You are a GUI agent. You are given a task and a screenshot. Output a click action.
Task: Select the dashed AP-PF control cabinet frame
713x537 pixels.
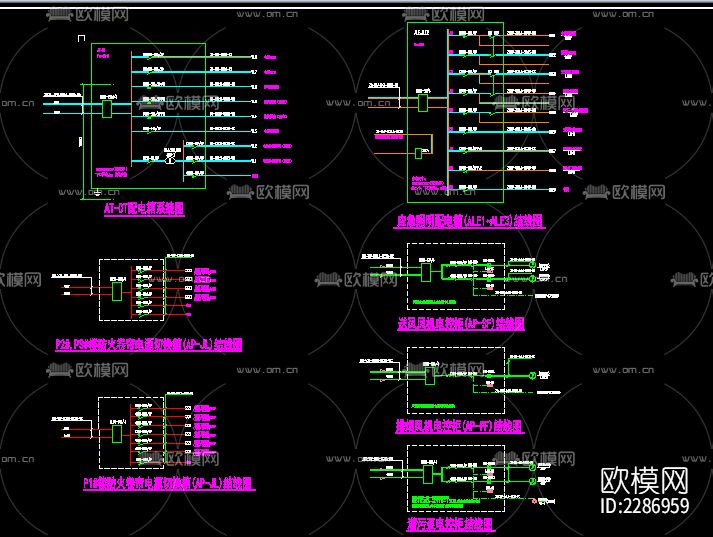point(456,380)
